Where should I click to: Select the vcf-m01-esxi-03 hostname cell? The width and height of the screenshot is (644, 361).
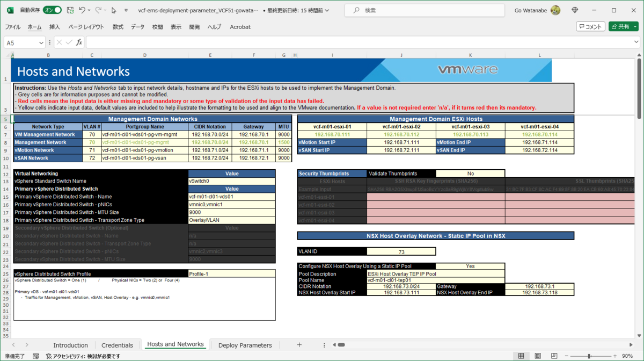471,127
